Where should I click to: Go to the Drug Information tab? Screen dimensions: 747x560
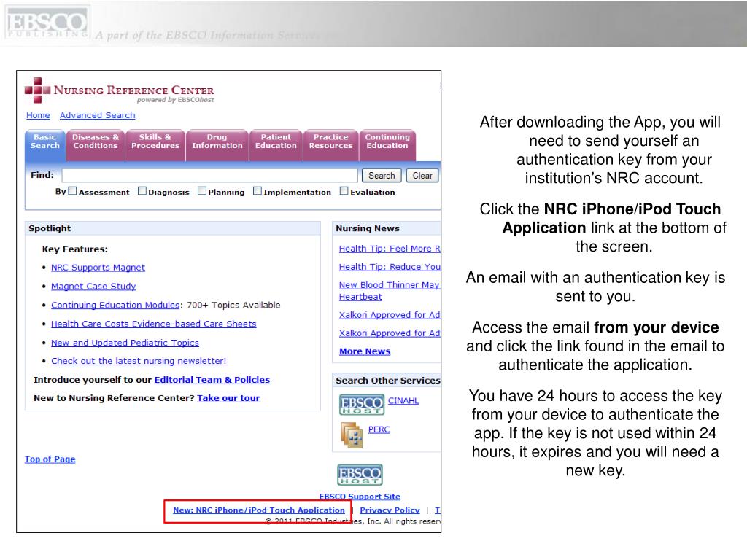(217, 145)
